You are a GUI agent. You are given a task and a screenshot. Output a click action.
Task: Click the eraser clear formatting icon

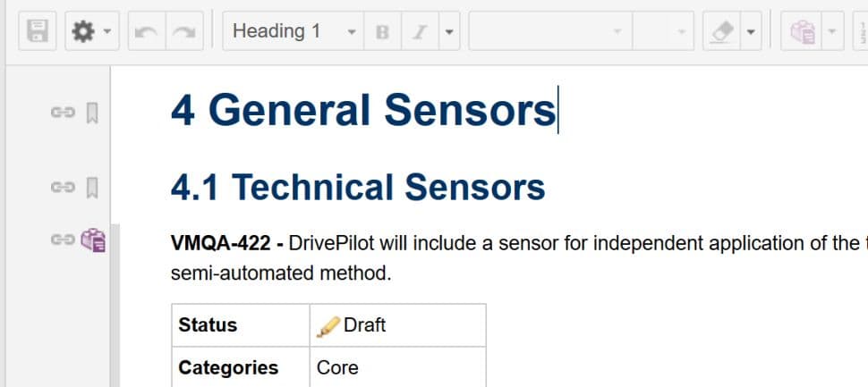721,32
